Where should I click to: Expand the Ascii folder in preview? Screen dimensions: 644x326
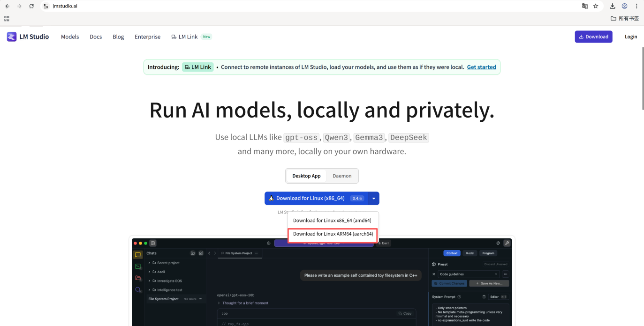157,272
